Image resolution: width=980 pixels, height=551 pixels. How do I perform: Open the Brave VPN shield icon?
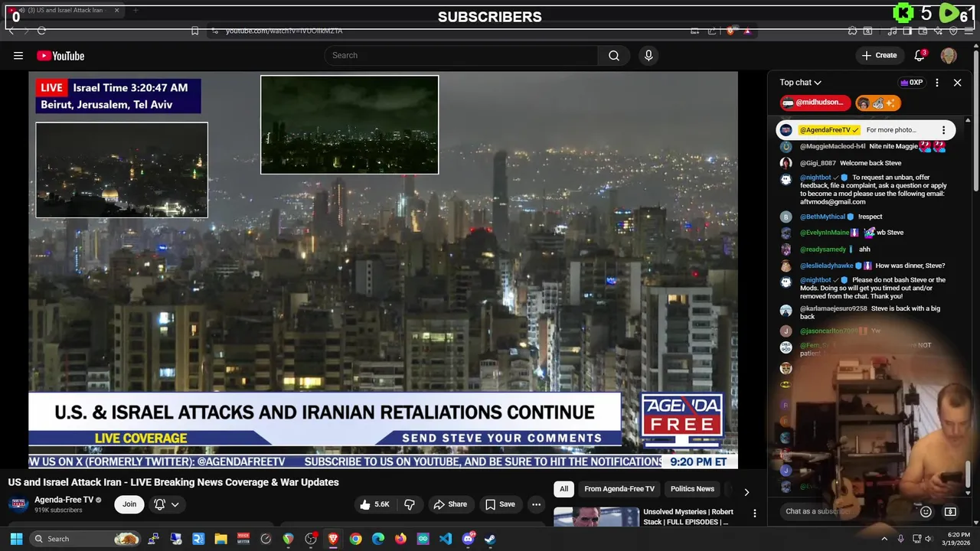click(953, 31)
